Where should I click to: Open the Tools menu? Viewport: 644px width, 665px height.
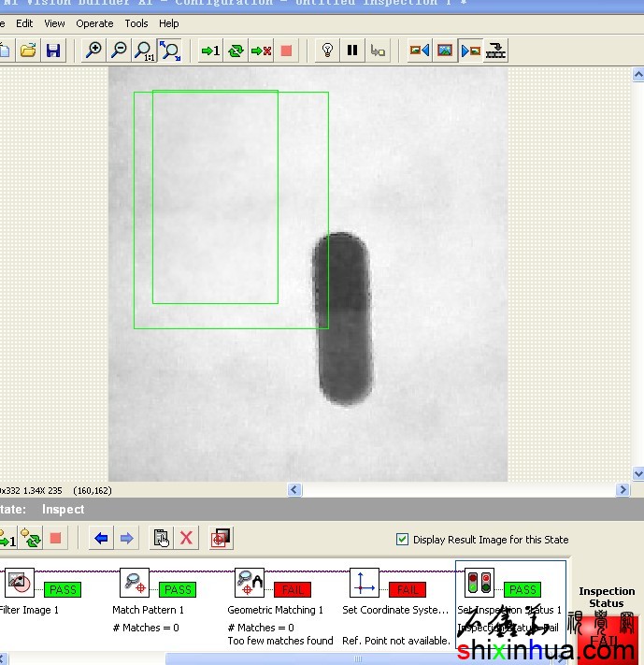136,23
